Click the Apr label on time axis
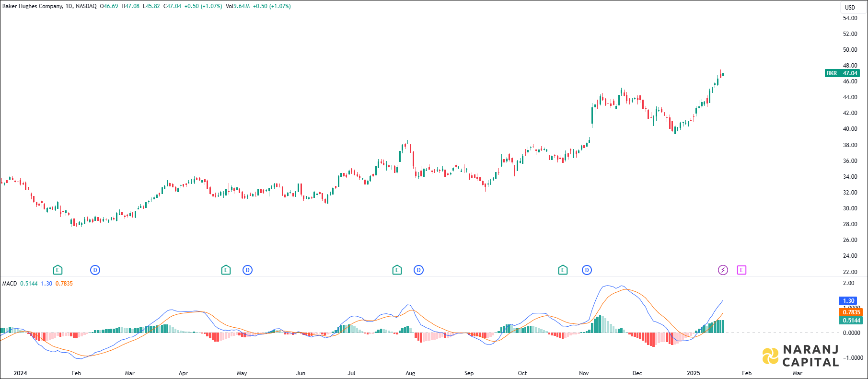This screenshot has width=868, height=379. click(183, 373)
